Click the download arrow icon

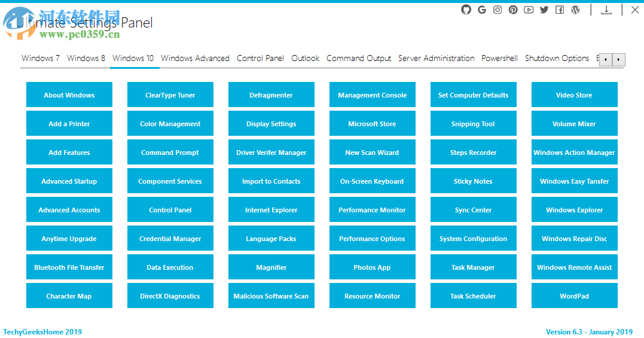606,10
